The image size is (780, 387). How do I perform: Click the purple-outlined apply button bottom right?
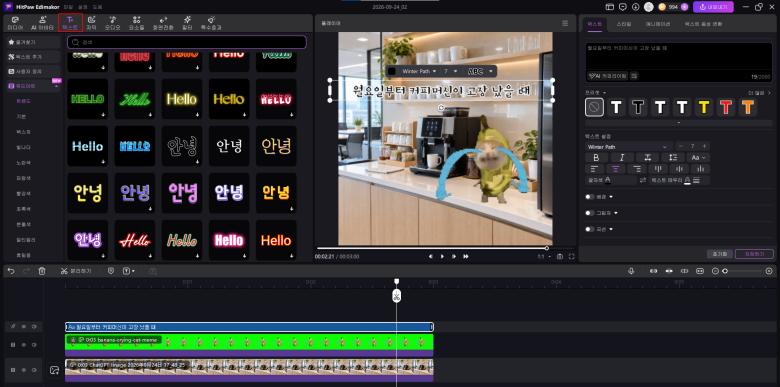[754, 254]
